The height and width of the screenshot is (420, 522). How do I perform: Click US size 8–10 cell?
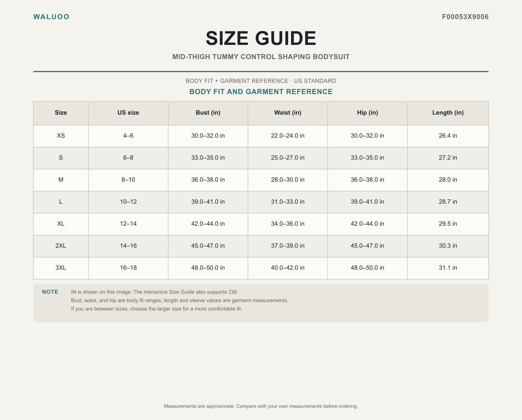click(128, 180)
